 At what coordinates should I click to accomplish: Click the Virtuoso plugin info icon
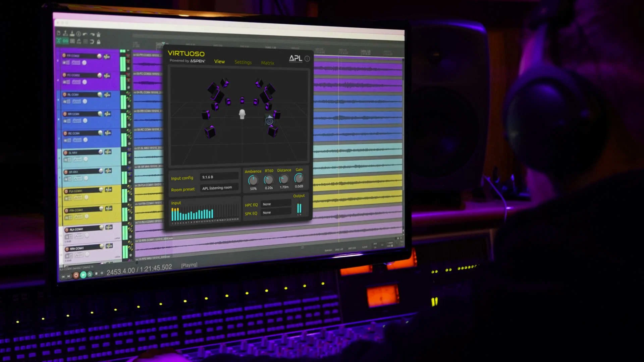coord(307,59)
